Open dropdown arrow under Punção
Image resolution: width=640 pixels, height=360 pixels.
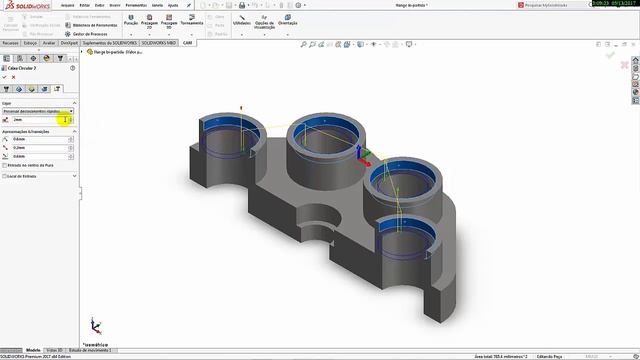pos(131,35)
